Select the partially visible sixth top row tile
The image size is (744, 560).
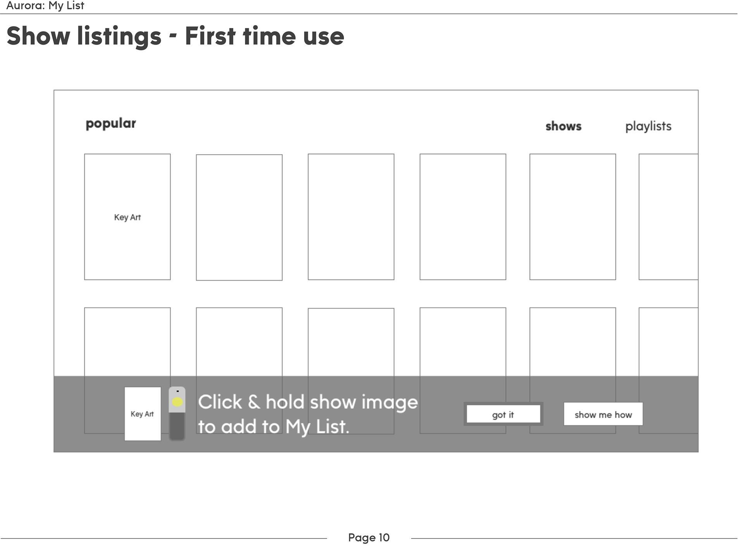pyautogui.click(x=668, y=217)
